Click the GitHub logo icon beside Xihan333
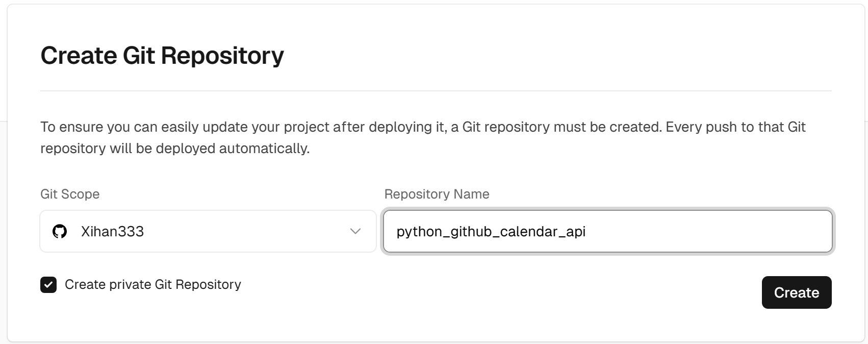This screenshot has height=344, width=868. point(60,231)
